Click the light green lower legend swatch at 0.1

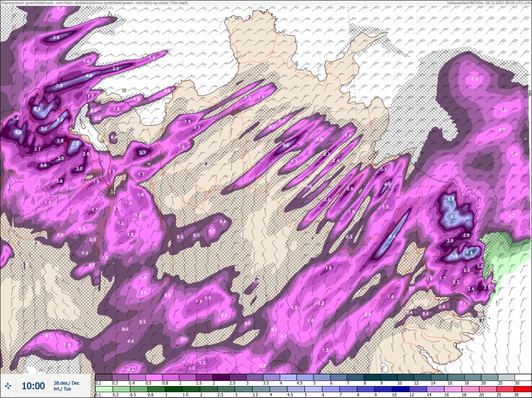tap(103, 390)
